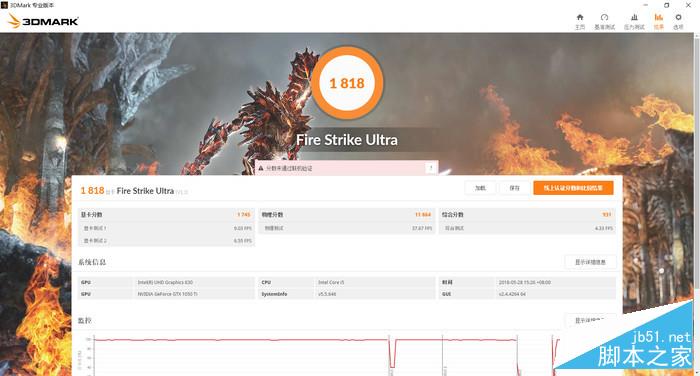Click the warning triangle in validation banner
Viewport: 700px width, 376px height.
tap(261, 168)
